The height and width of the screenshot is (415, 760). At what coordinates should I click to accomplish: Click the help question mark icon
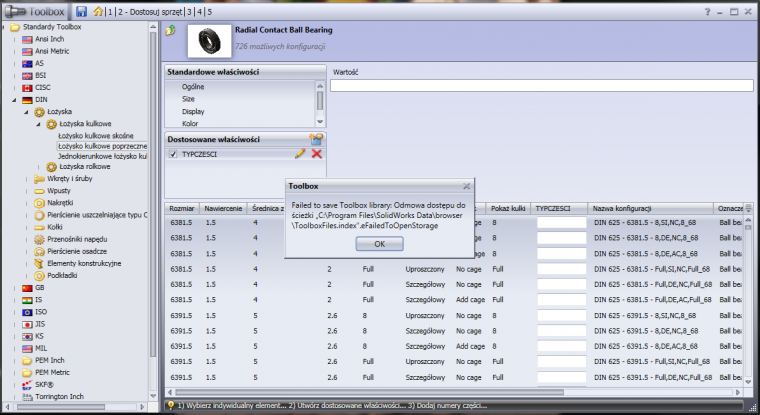(707, 12)
